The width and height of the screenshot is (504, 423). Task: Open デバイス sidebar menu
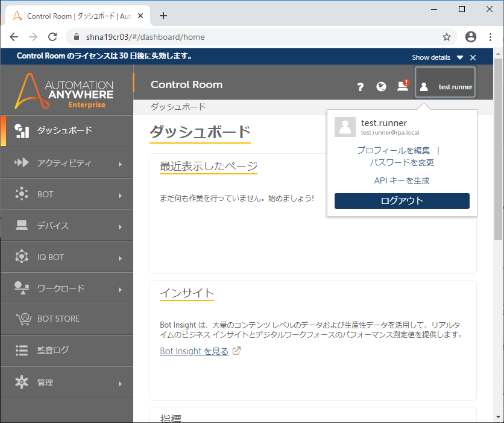click(x=67, y=226)
